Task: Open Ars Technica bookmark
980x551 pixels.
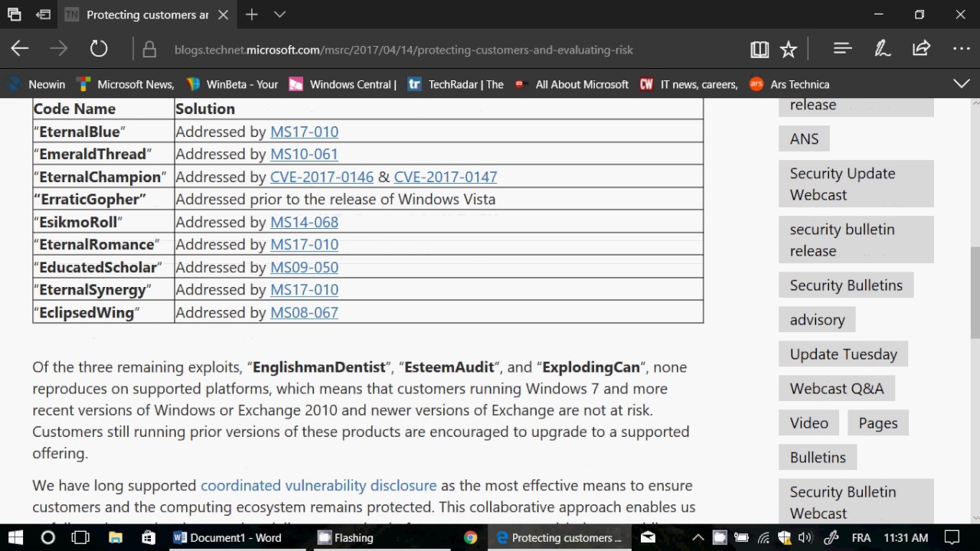Action: point(789,84)
